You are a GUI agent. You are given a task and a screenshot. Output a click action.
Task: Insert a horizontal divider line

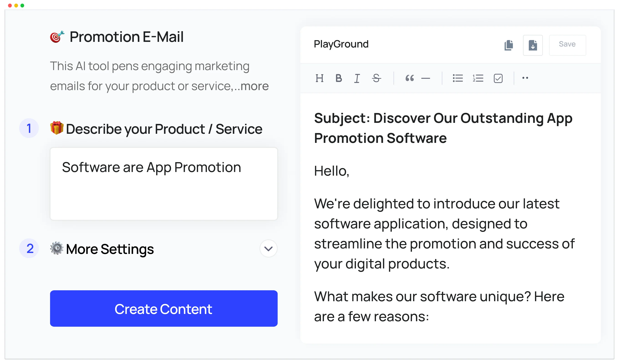click(426, 78)
